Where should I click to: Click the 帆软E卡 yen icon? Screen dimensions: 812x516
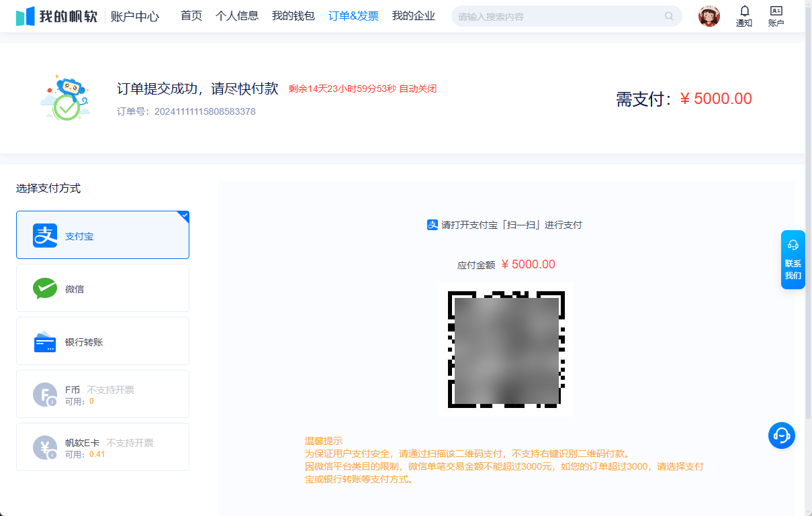click(x=45, y=448)
